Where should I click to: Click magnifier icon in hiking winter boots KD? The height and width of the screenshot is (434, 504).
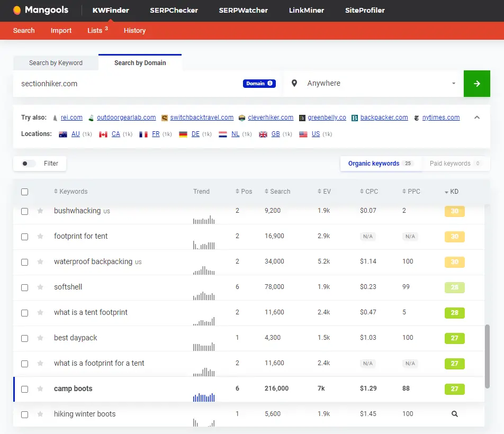454,414
